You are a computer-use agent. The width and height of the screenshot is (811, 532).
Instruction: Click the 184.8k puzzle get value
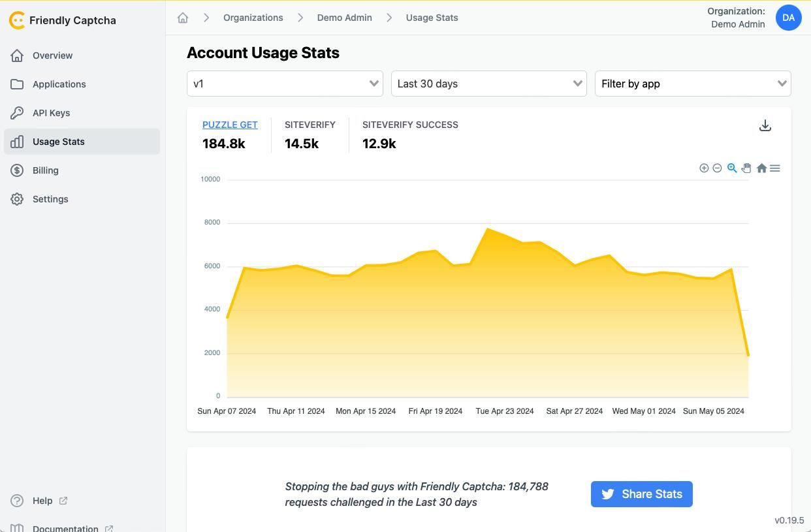224,144
